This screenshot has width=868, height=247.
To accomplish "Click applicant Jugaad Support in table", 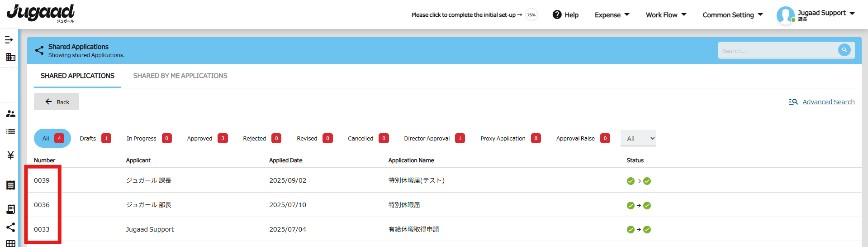I will (150, 229).
